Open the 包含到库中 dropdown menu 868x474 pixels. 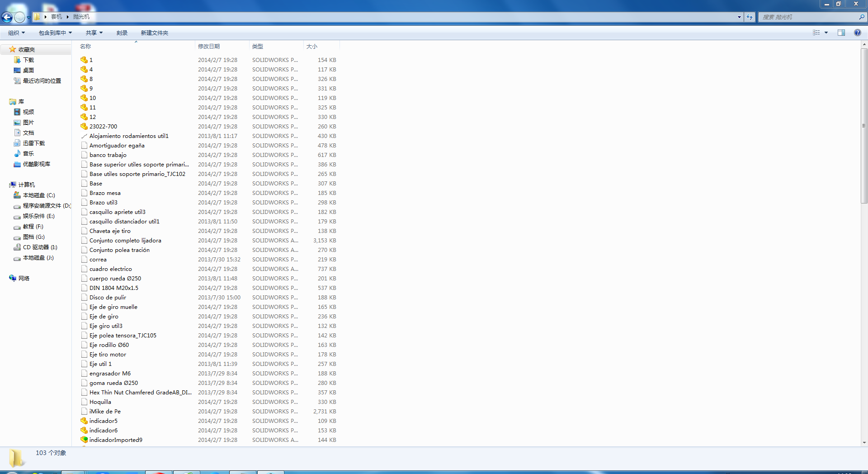[x=55, y=33]
